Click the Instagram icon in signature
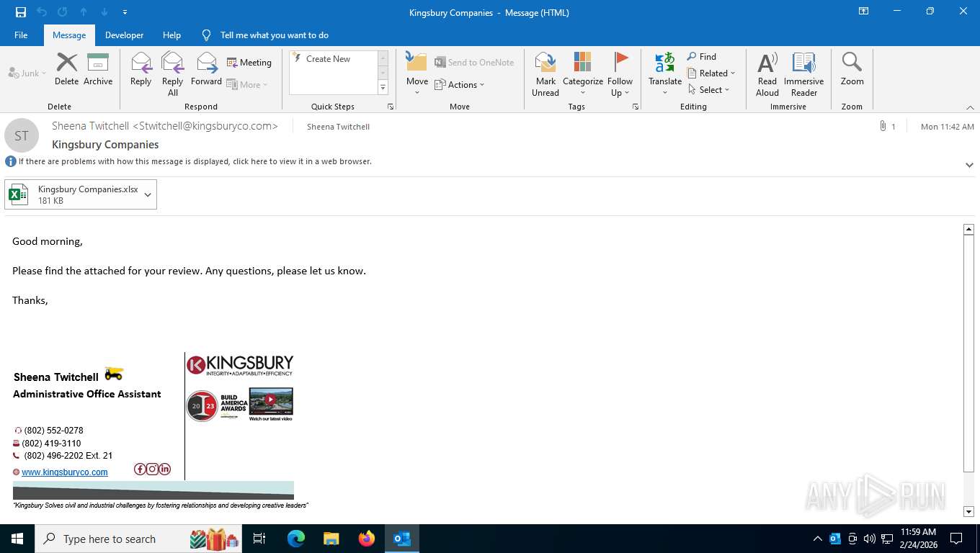 [x=152, y=469]
